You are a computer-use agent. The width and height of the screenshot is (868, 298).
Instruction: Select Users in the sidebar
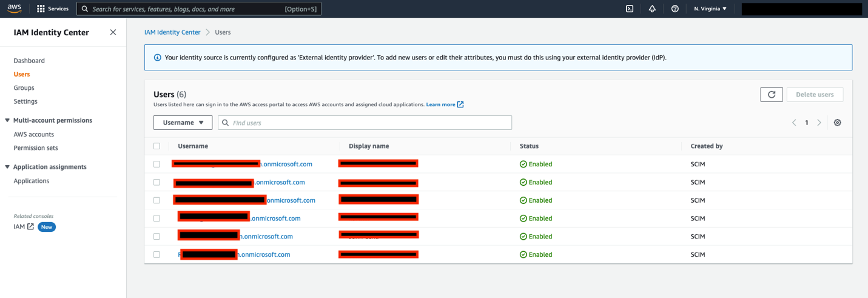[x=22, y=74]
